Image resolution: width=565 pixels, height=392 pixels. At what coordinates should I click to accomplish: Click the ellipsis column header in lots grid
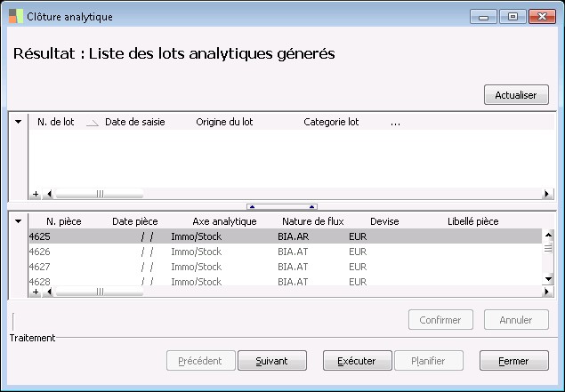pos(395,123)
